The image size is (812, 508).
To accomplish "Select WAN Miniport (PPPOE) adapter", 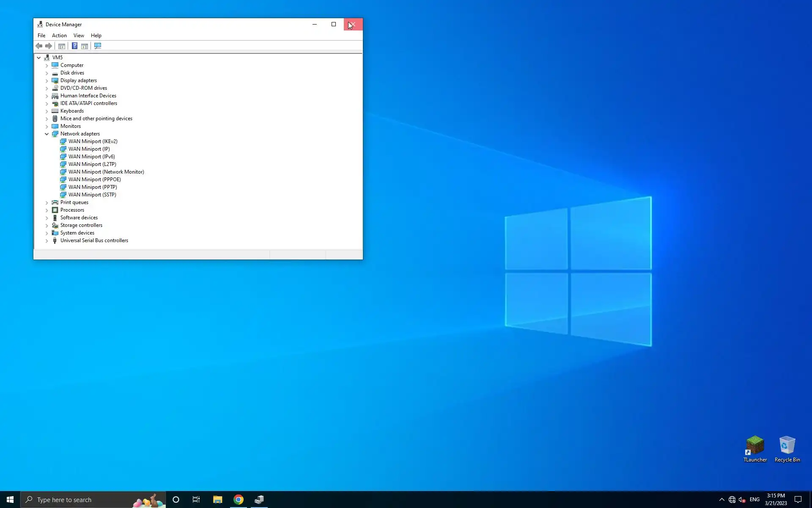I will [x=94, y=179].
